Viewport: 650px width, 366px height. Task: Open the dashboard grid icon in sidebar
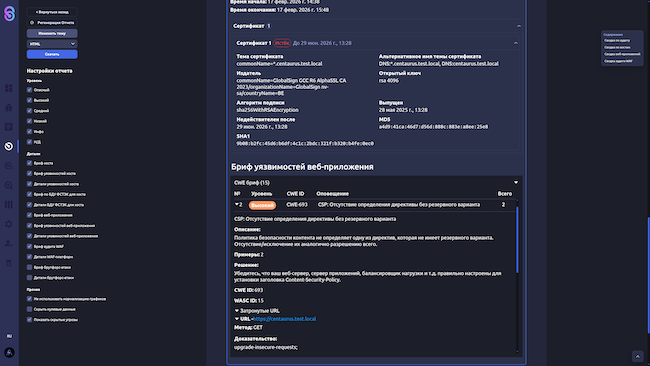pyautogui.click(x=9, y=88)
